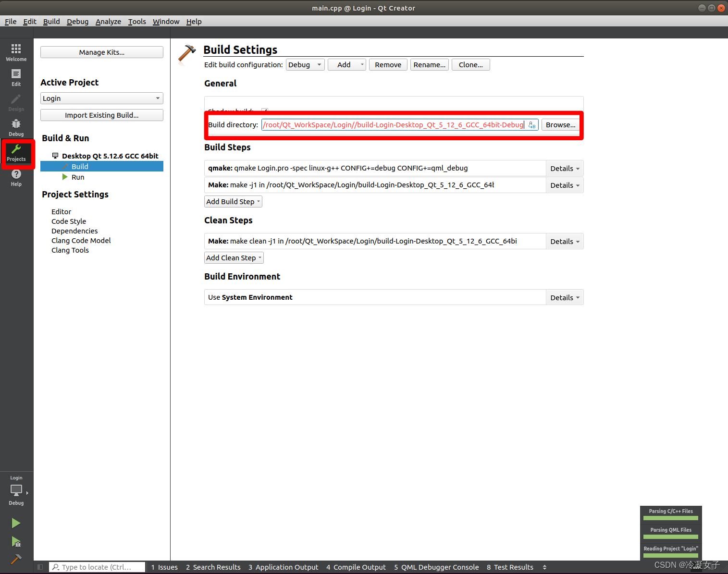Open Clang Code Model settings

81,241
